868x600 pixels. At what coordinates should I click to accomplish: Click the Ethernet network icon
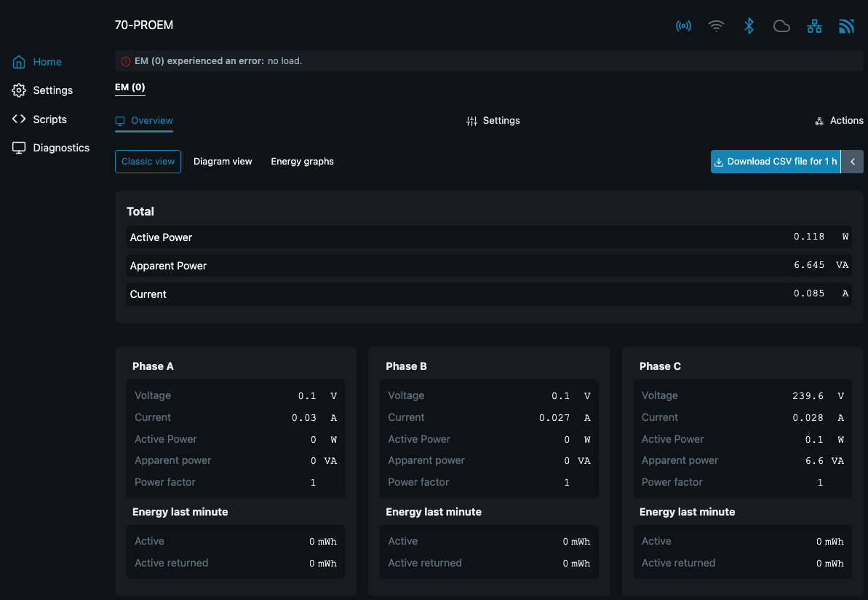(x=814, y=27)
